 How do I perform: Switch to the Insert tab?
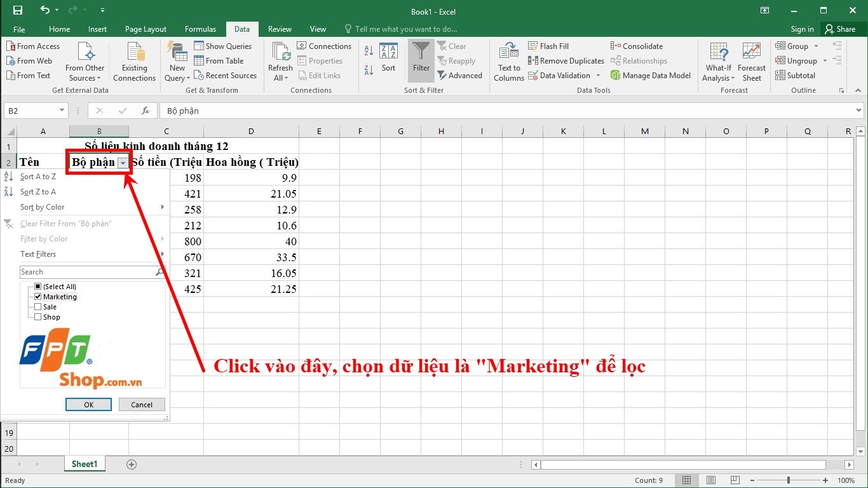point(97,29)
